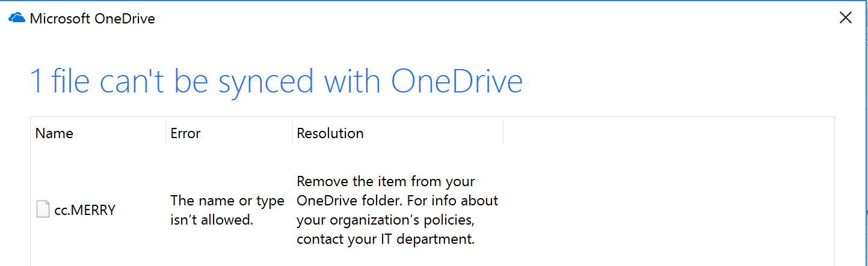Click divider between Name and Error columns
This screenshot has width=868, height=266.
166,133
